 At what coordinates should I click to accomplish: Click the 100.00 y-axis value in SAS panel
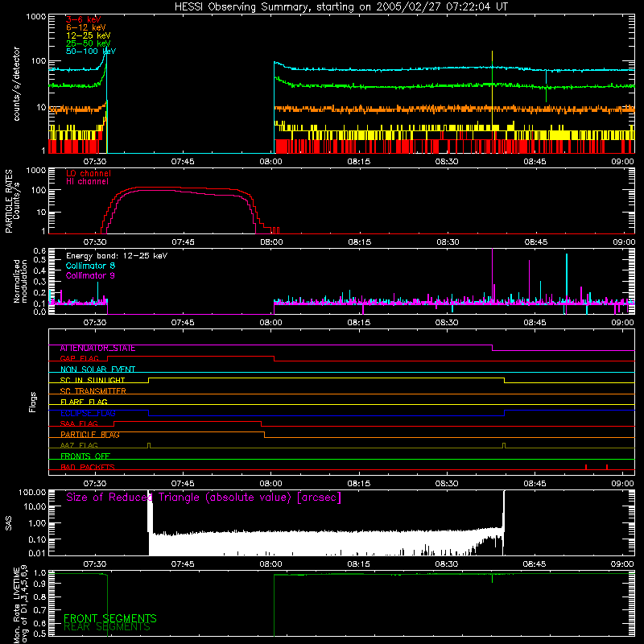(x=32, y=493)
